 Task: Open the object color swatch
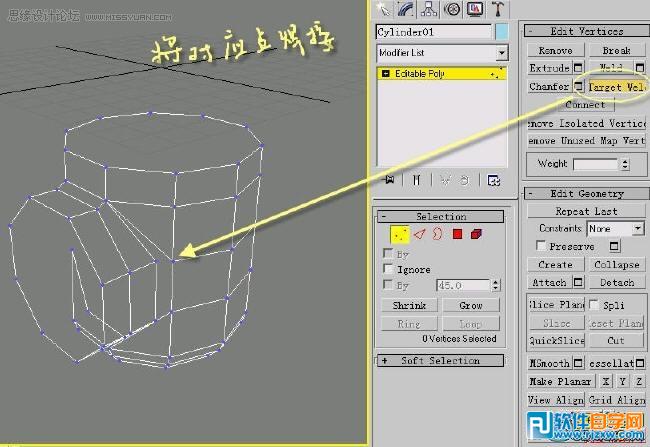pyautogui.click(x=502, y=32)
